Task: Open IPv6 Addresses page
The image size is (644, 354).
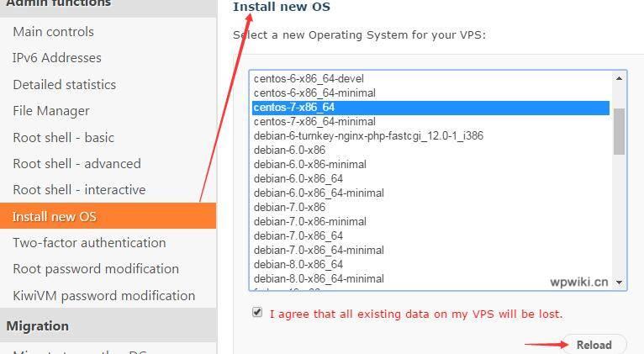Action: [x=56, y=58]
